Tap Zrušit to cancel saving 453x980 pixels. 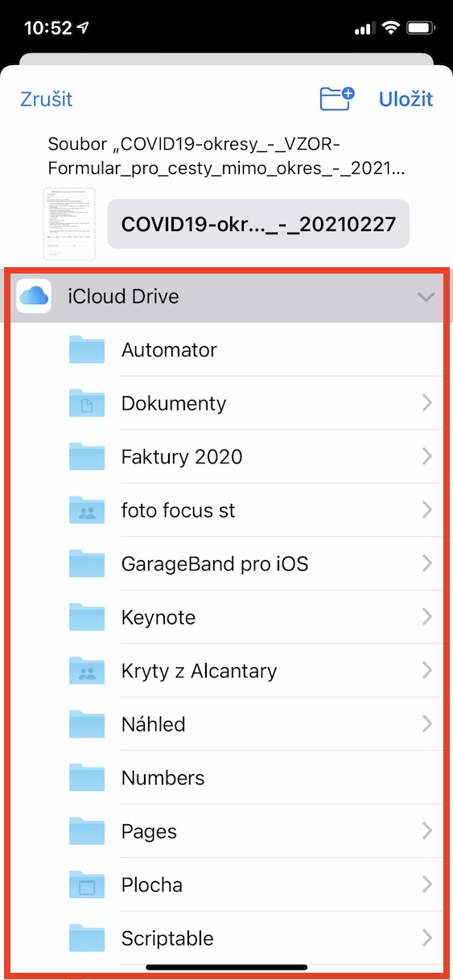click(46, 99)
